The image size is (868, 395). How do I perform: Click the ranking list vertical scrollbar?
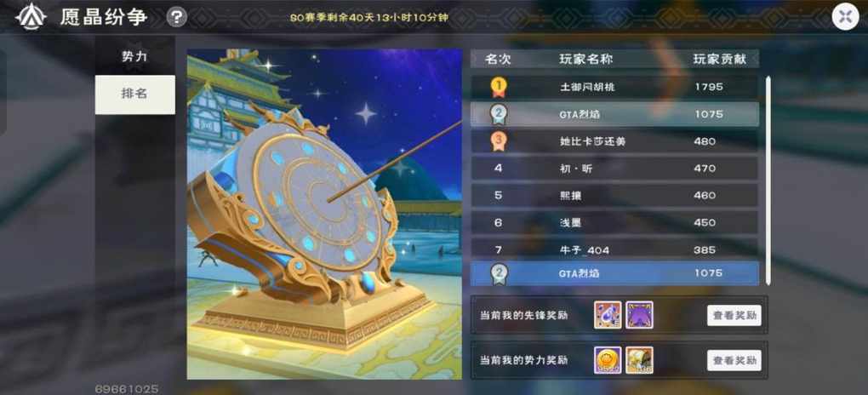click(768, 180)
